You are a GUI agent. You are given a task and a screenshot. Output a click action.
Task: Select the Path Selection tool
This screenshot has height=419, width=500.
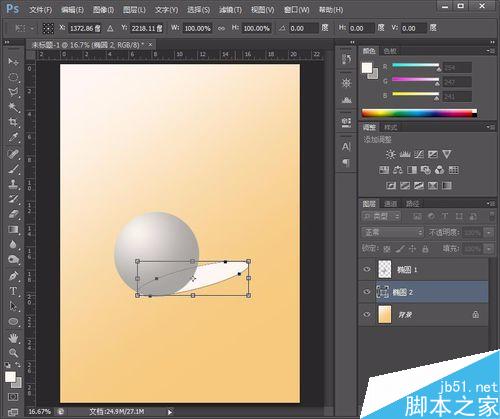[x=13, y=306]
